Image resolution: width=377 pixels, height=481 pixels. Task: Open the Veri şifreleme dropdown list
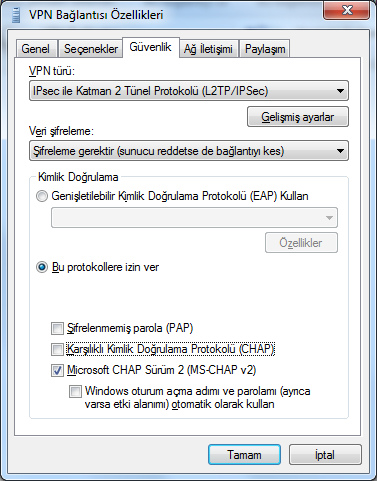[189, 151]
